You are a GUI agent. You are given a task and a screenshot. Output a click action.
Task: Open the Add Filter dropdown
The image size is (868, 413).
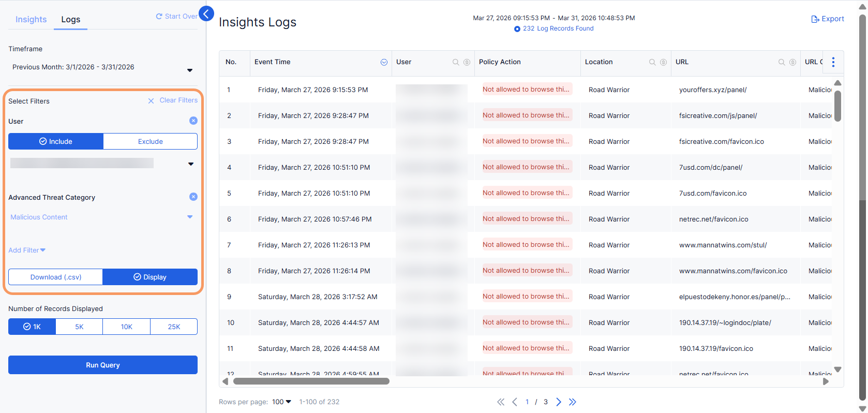click(x=27, y=250)
